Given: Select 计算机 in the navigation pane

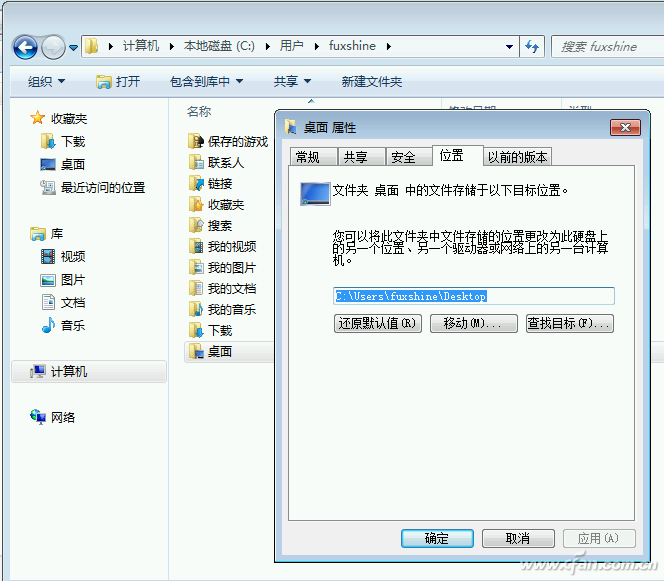Looking at the screenshot, I should tap(89, 371).
